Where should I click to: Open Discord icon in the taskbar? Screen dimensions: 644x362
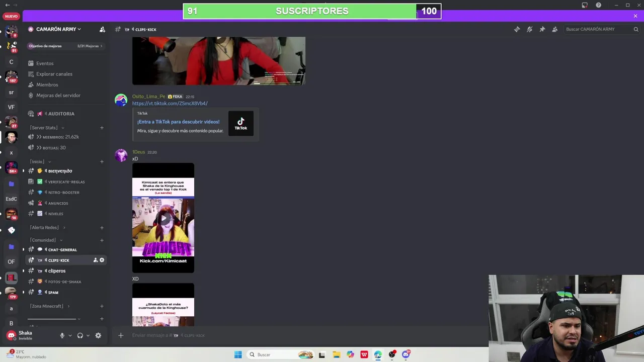point(406,354)
